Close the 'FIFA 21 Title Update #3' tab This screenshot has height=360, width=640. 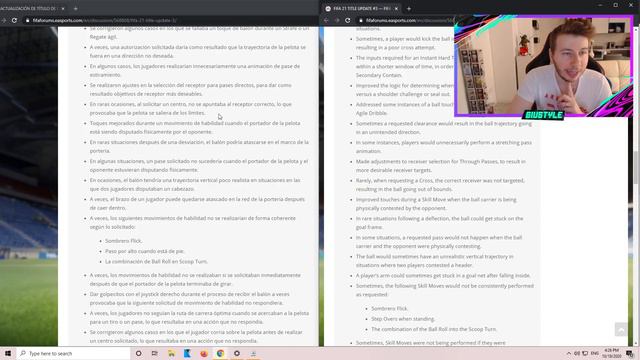tap(396, 8)
